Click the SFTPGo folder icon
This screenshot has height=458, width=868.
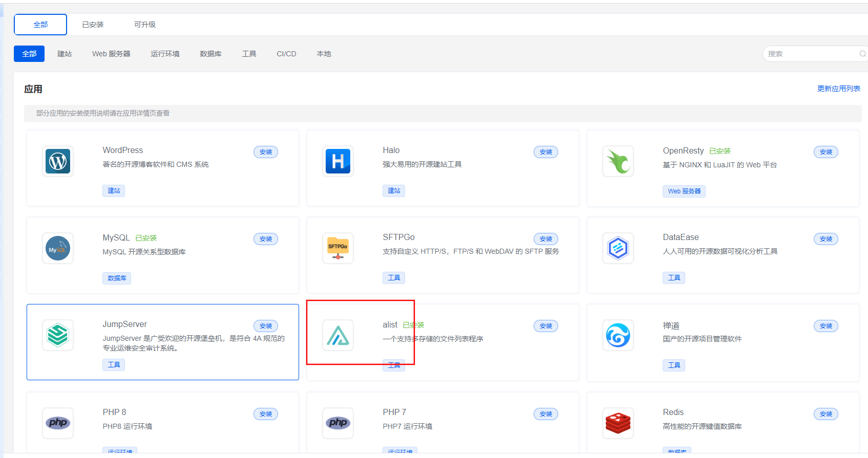click(x=338, y=248)
